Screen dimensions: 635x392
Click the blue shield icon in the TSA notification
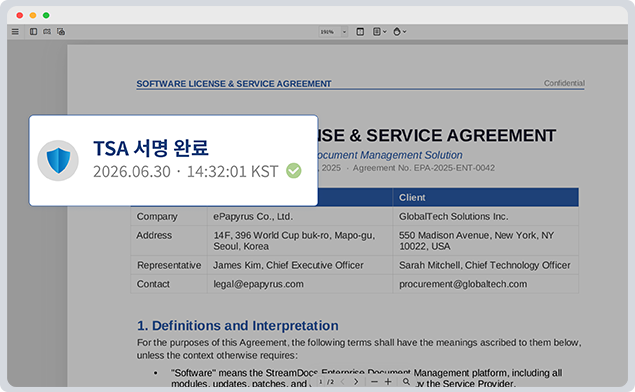click(58, 160)
